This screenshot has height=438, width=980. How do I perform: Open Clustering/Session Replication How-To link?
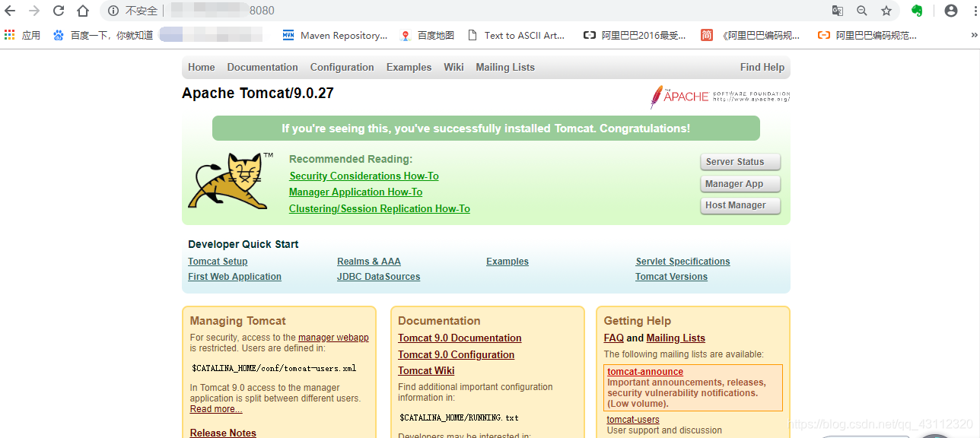(380, 208)
